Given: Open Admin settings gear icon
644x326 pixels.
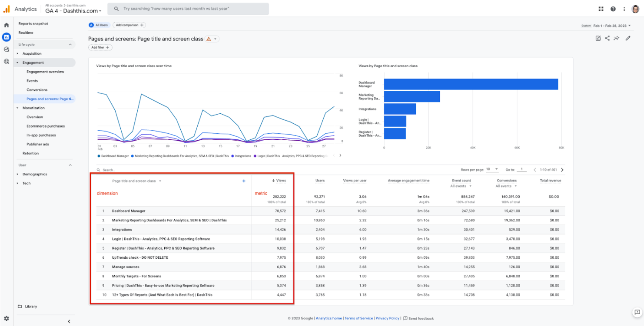Looking at the screenshot, I should (7, 318).
